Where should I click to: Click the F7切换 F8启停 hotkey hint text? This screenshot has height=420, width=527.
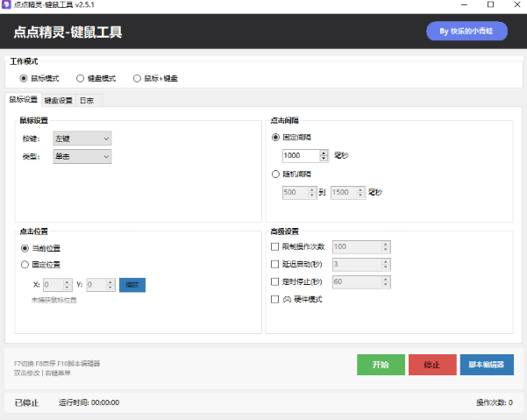coord(57,364)
